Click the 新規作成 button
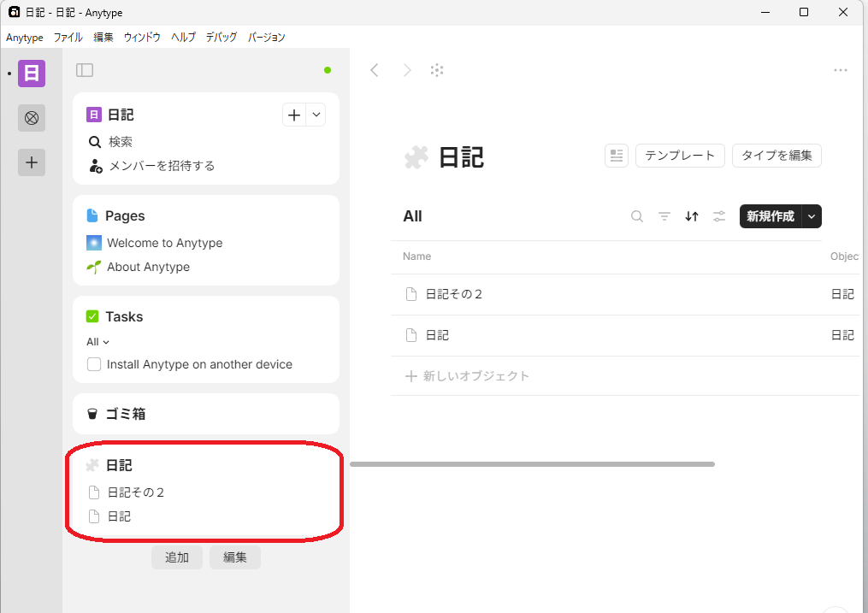This screenshot has height=613, width=868. coord(771,216)
